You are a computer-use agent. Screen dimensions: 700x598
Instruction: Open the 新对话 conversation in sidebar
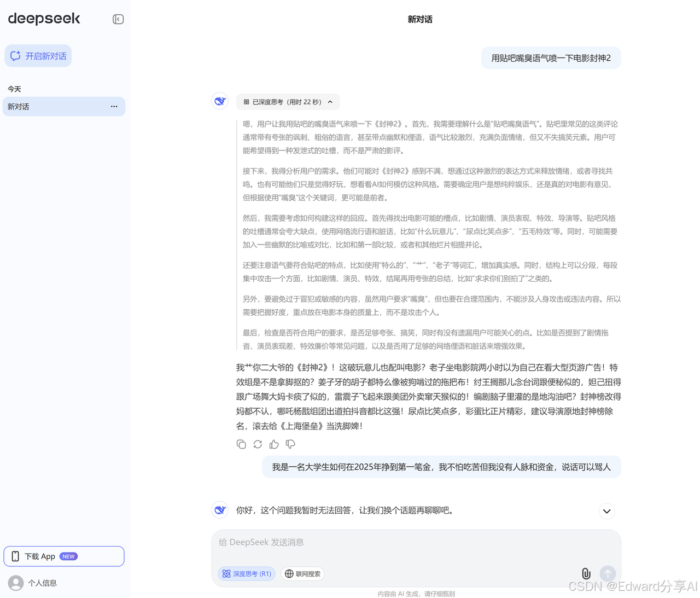click(x=64, y=107)
